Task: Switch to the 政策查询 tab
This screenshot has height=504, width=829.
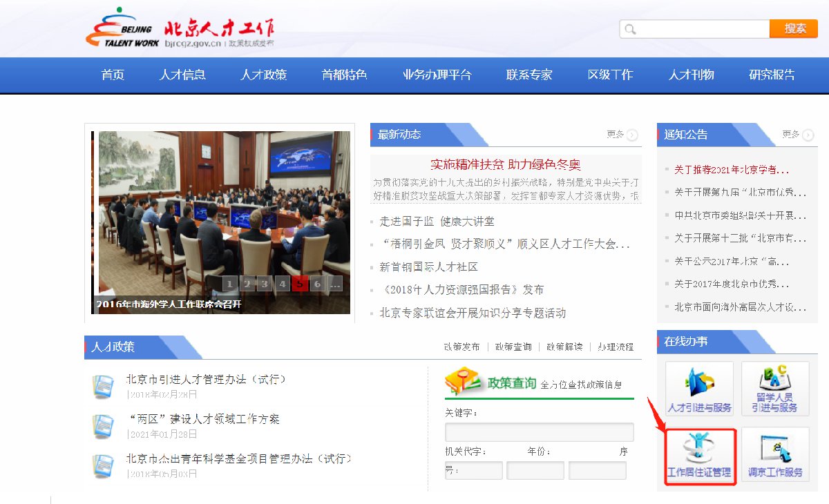Action: 513,347
